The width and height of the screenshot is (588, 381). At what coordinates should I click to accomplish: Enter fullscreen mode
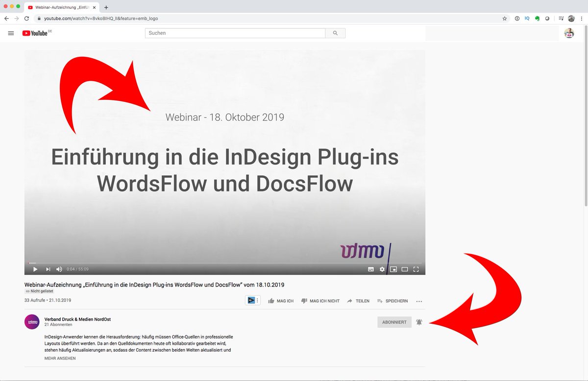click(x=416, y=269)
